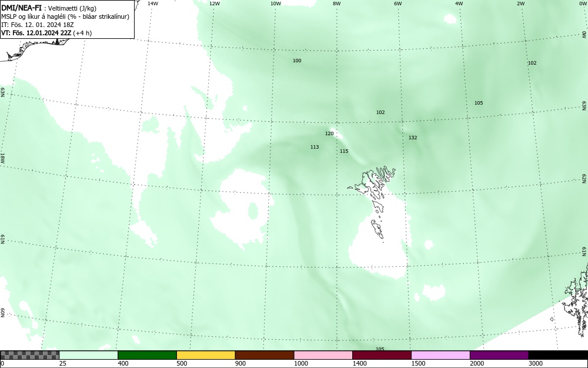This screenshot has width=588, height=368.
Task: Click the '100' value on the map
Action: tap(297, 61)
